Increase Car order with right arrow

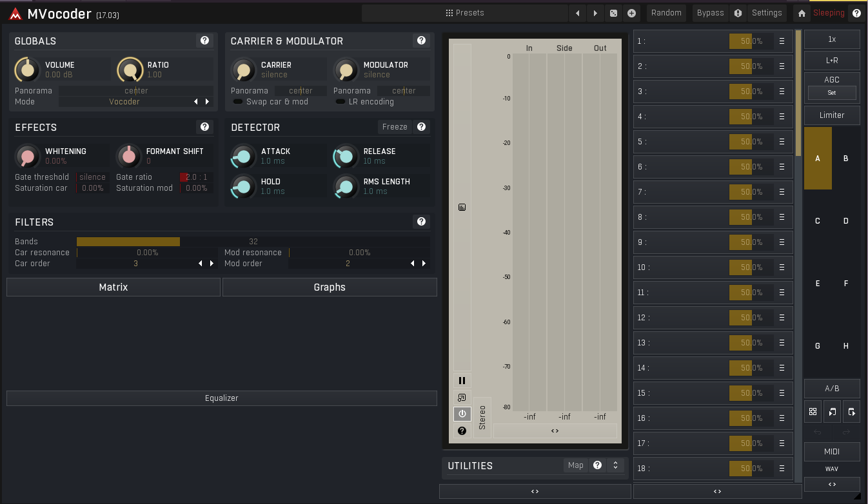tap(212, 264)
